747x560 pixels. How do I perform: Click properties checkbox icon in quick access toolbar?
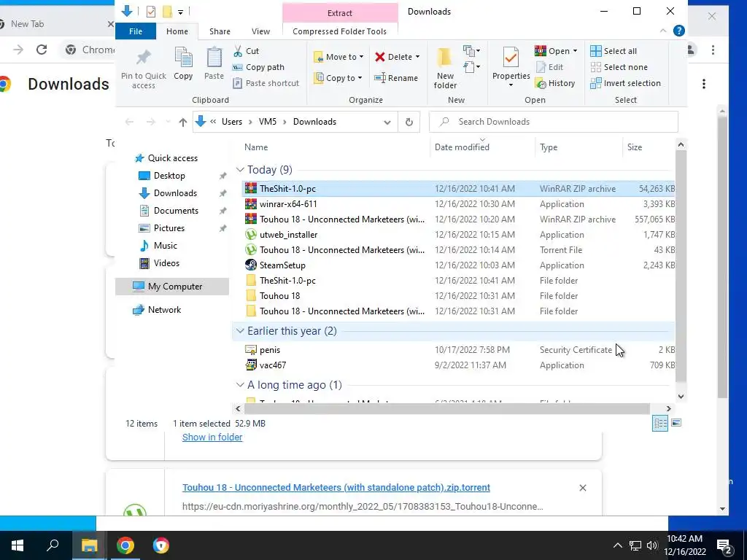[150, 12]
